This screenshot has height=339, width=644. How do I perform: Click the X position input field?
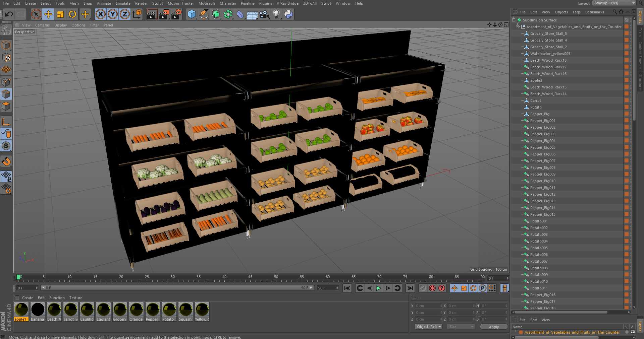point(429,306)
